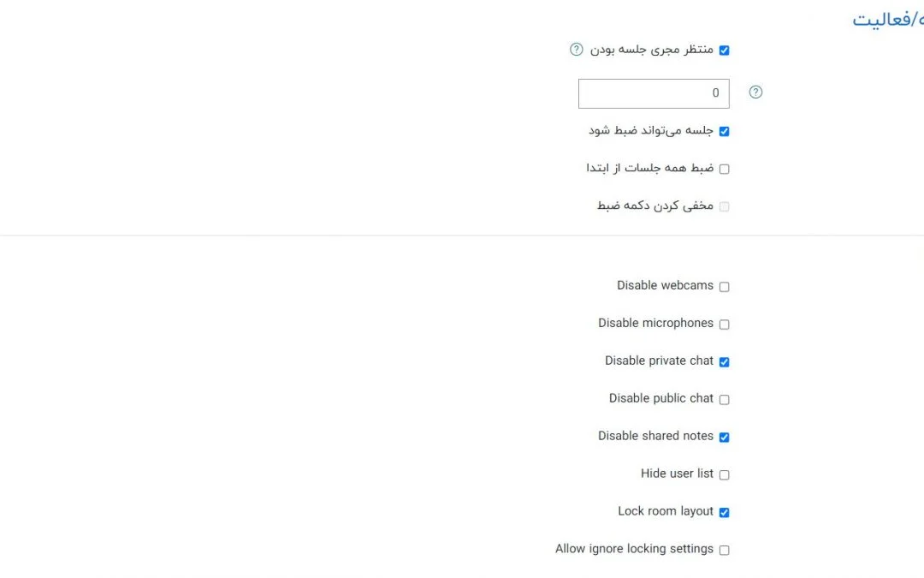The image size is (924, 578).
Task: Uncheck the منتظر مجری جلسه بودن checkbox
Action: pos(724,51)
